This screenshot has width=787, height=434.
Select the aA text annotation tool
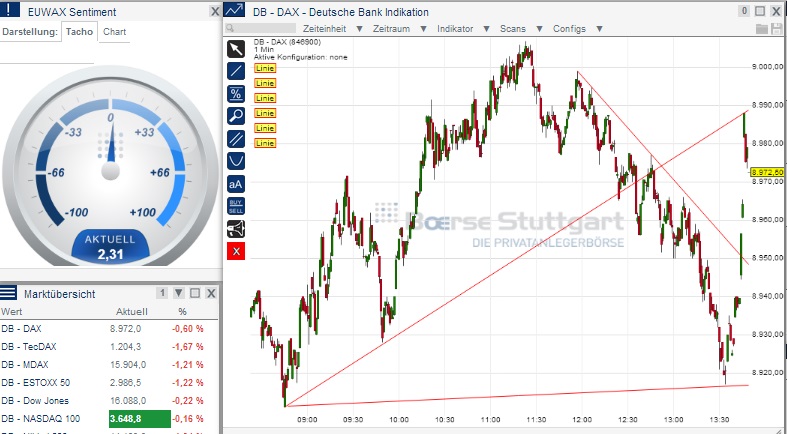pos(236,184)
